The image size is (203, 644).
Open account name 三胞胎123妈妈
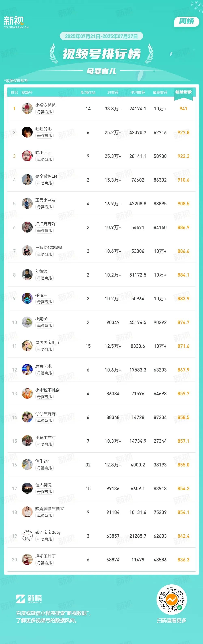click(x=49, y=248)
